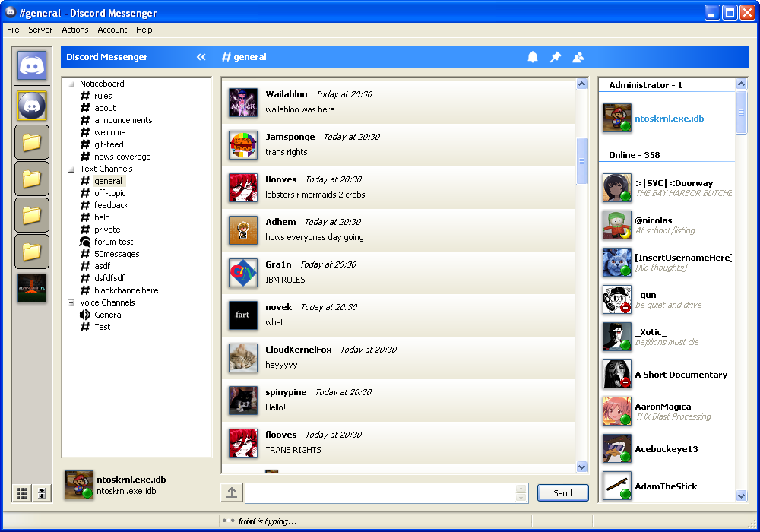The image size is (760, 532).
Task: Show pinned messages with pin icon
Action: [556, 57]
